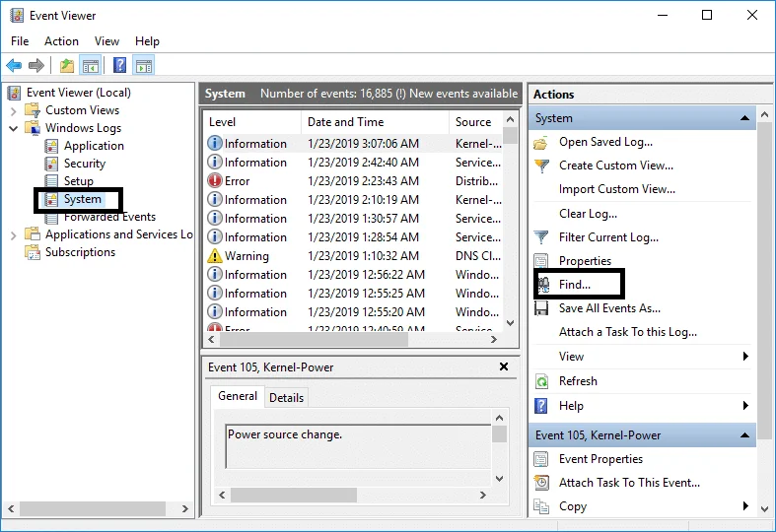Switch to the Details tab
This screenshot has width=776, height=532.
click(x=286, y=398)
